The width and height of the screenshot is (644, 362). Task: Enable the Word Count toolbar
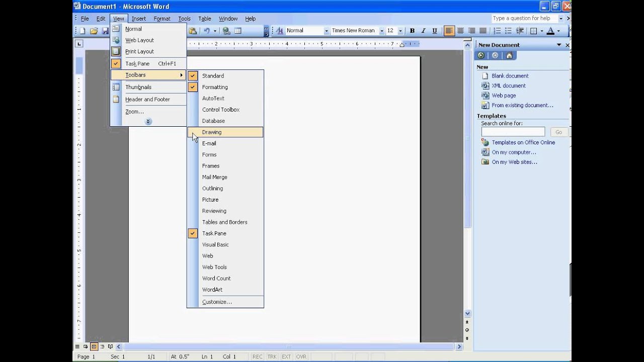pos(225,279)
